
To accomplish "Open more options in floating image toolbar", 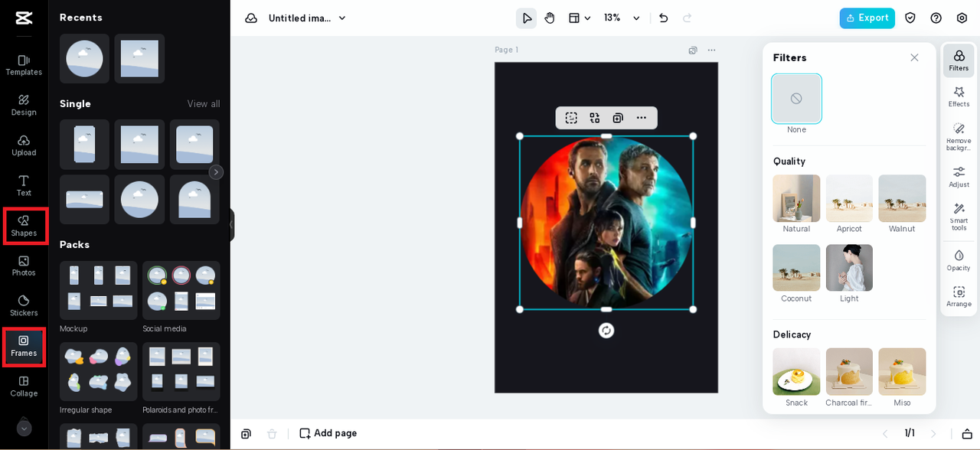I will pos(642,118).
